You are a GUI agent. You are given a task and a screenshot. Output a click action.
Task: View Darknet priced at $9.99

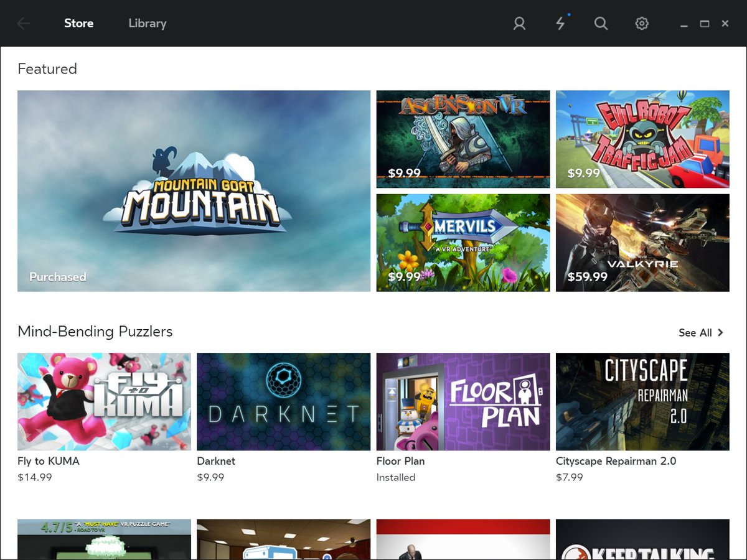point(283,401)
